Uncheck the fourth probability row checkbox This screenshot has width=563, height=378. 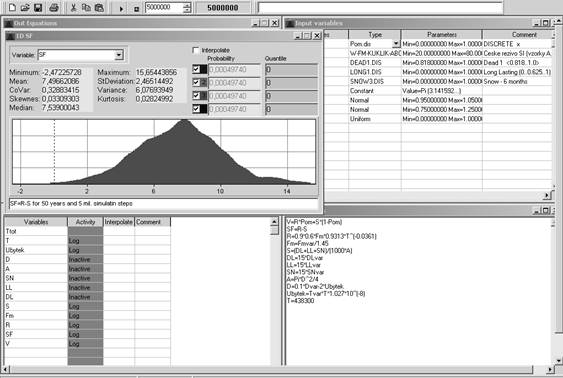[196, 108]
